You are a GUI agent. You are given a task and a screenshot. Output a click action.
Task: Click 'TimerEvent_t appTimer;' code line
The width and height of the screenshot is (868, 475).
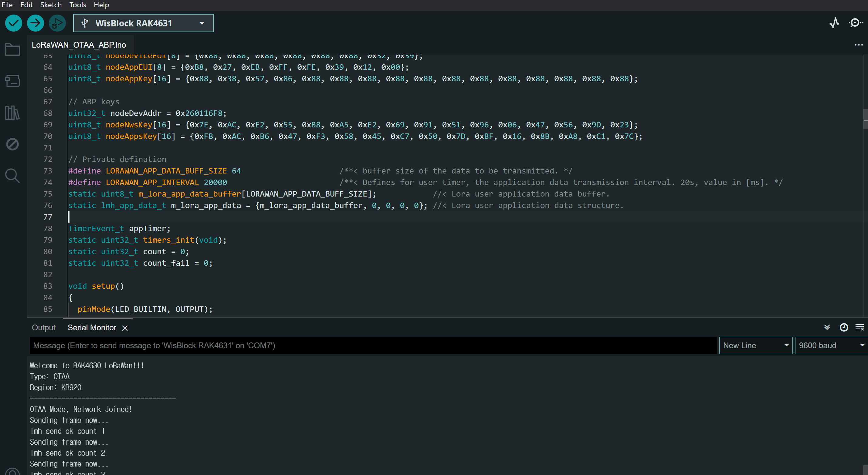pos(119,228)
